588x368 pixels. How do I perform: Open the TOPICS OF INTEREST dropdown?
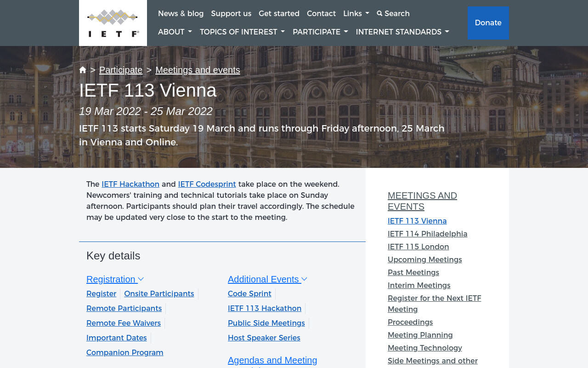point(242,32)
